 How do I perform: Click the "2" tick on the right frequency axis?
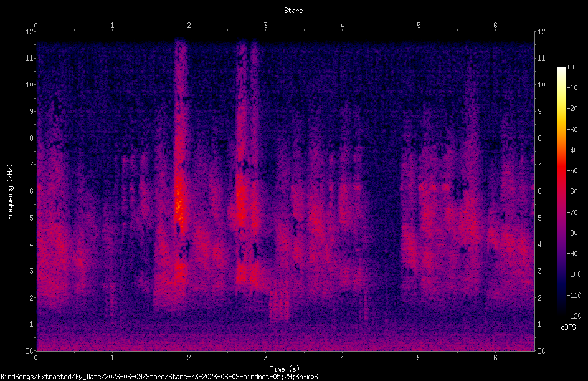539,297
